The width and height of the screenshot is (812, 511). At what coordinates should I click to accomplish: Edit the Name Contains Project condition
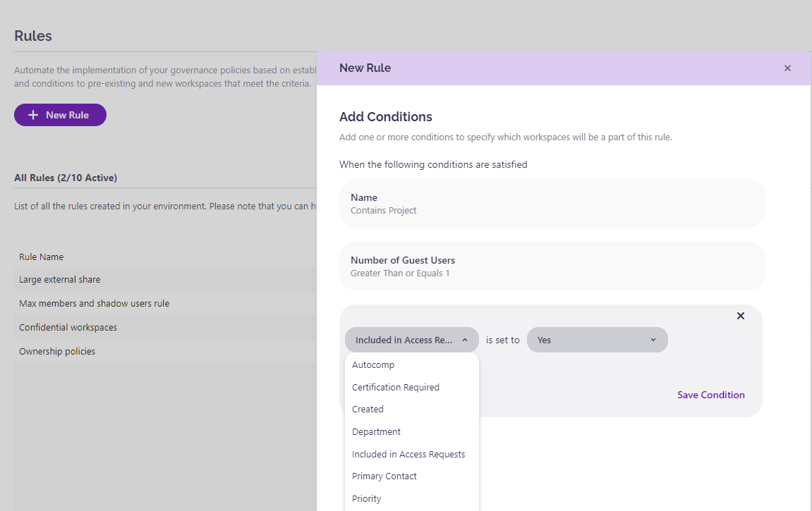(552, 204)
